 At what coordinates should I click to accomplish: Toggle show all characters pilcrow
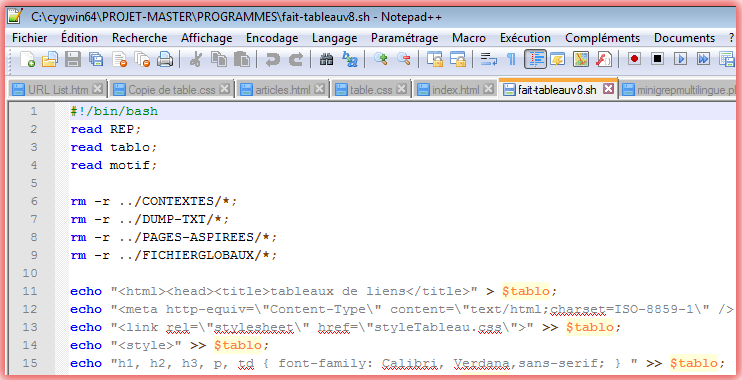511,59
